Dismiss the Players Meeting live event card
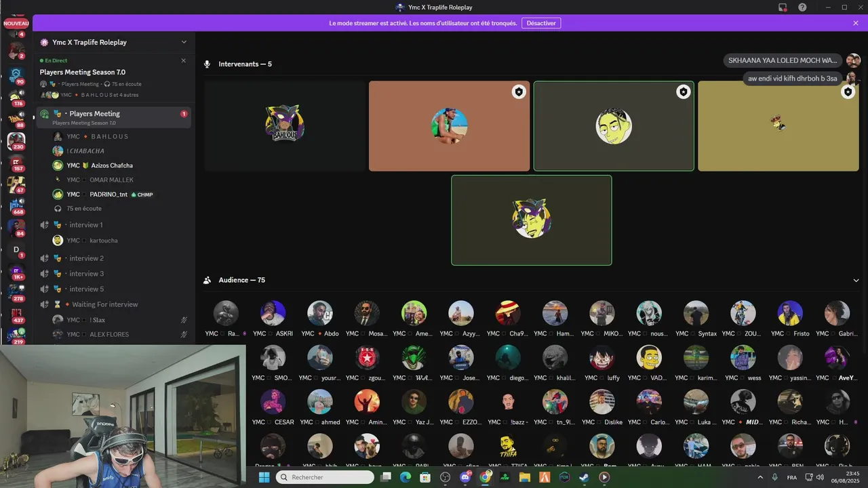The height and width of the screenshot is (488, 868). 183,60
